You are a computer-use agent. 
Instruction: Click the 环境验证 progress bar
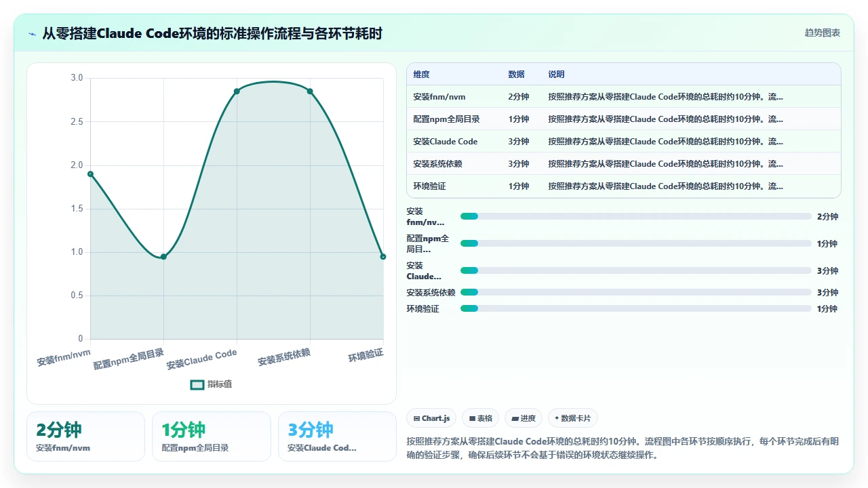point(636,308)
